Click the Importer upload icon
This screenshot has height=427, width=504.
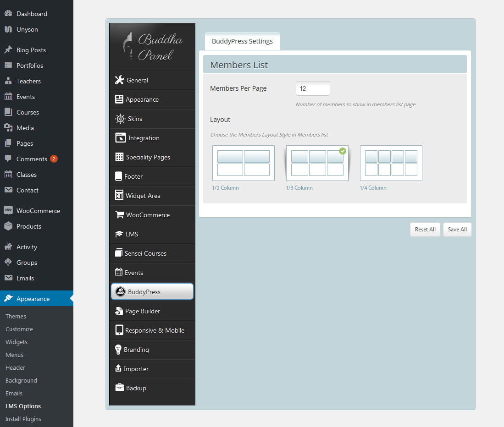(x=118, y=368)
